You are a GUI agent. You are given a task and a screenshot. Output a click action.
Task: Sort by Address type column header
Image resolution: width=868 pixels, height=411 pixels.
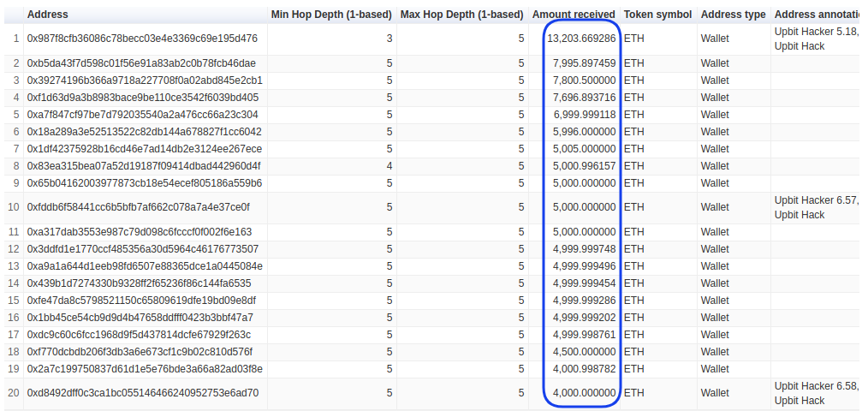click(733, 15)
